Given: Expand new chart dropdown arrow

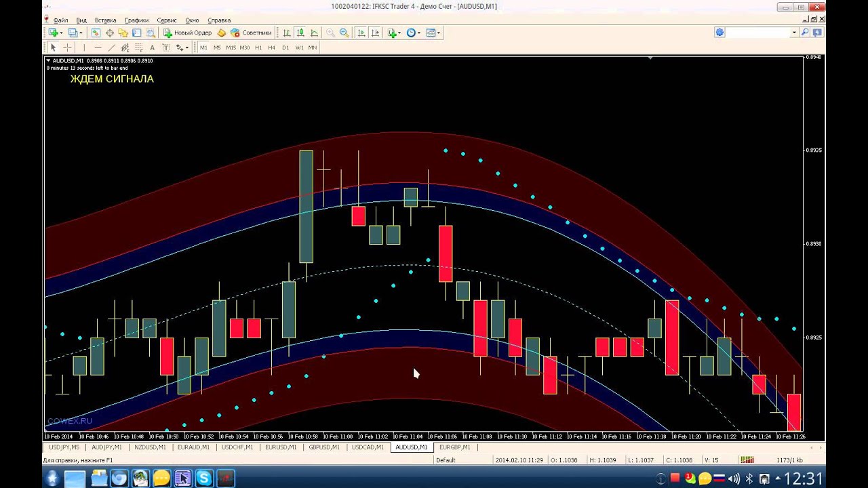Looking at the screenshot, I should click(x=61, y=33).
